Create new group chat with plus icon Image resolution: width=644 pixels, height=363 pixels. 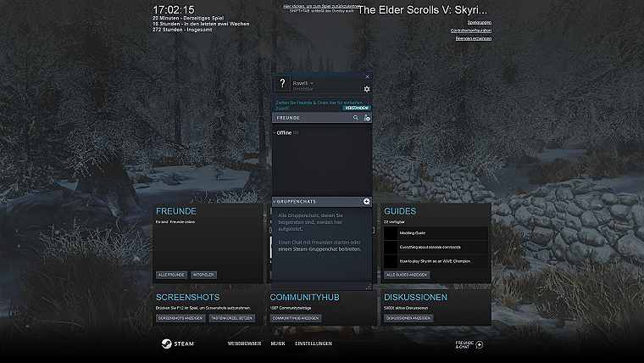(x=367, y=202)
